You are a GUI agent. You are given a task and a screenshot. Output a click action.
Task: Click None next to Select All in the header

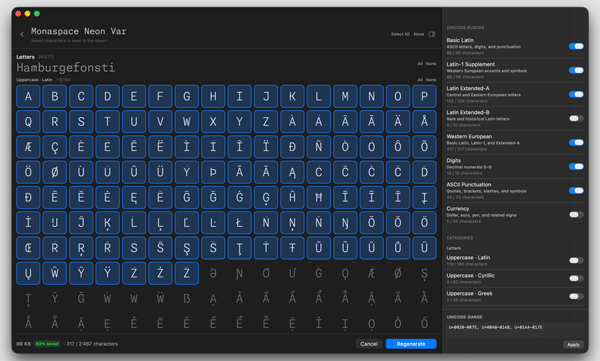pyautogui.click(x=419, y=34)
